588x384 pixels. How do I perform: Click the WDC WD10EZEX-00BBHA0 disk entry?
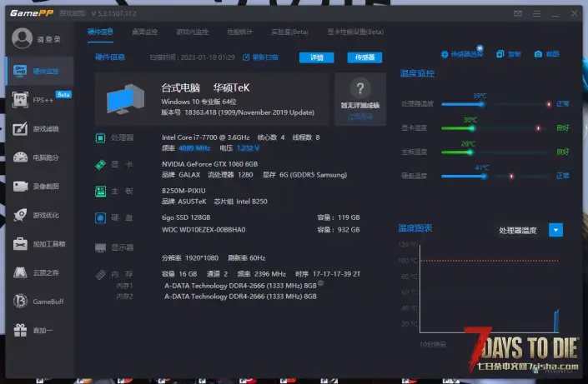pyautogui.click(x=204, y=230)
